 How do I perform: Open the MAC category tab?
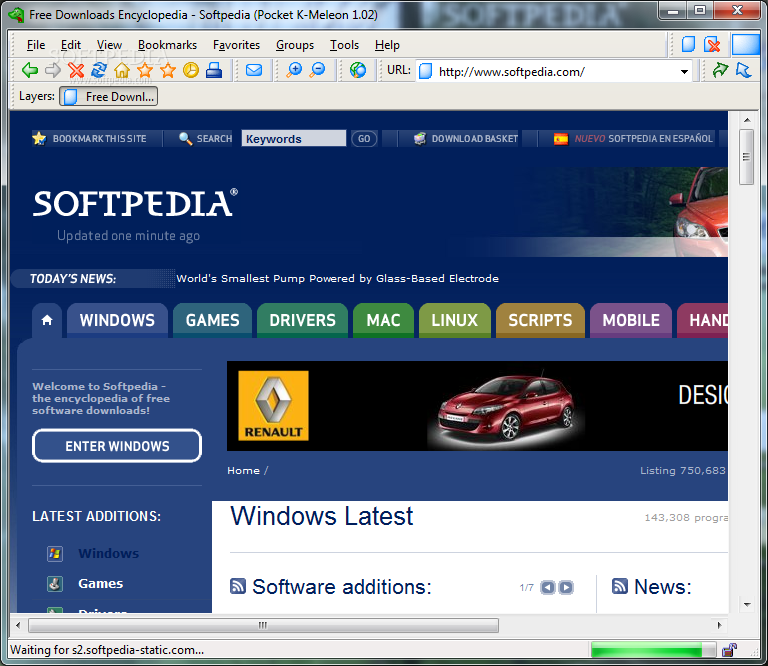pos(383,320)
